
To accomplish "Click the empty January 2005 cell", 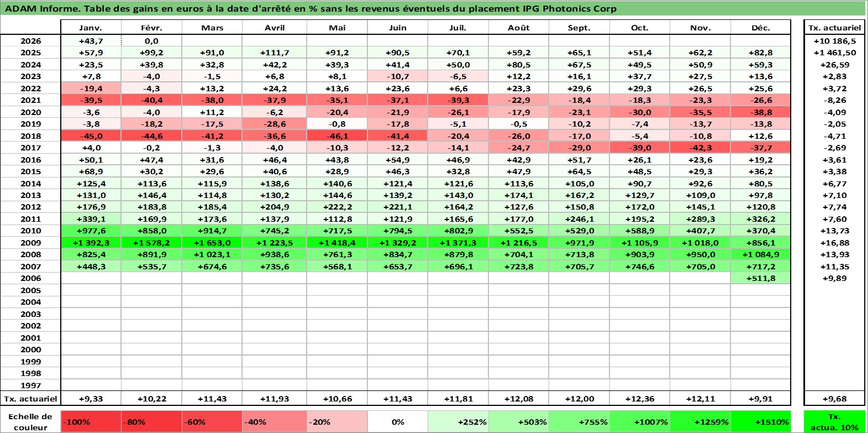I will [x=91, y=290].
